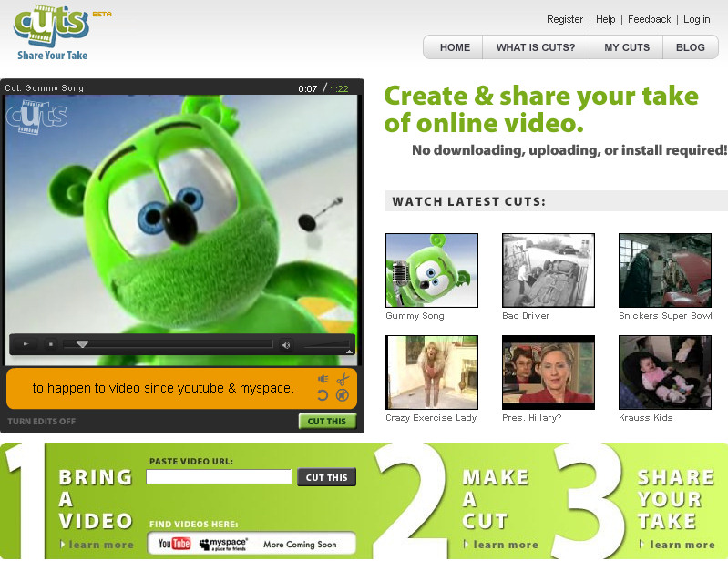Play the Gummy Song video
728x561 pixels.
(26, 344)
